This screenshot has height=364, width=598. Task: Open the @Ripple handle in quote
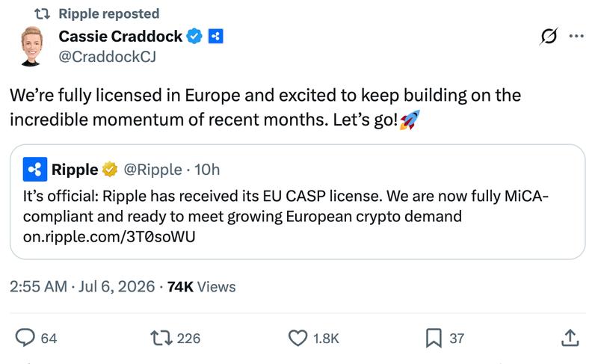(152, 170)
